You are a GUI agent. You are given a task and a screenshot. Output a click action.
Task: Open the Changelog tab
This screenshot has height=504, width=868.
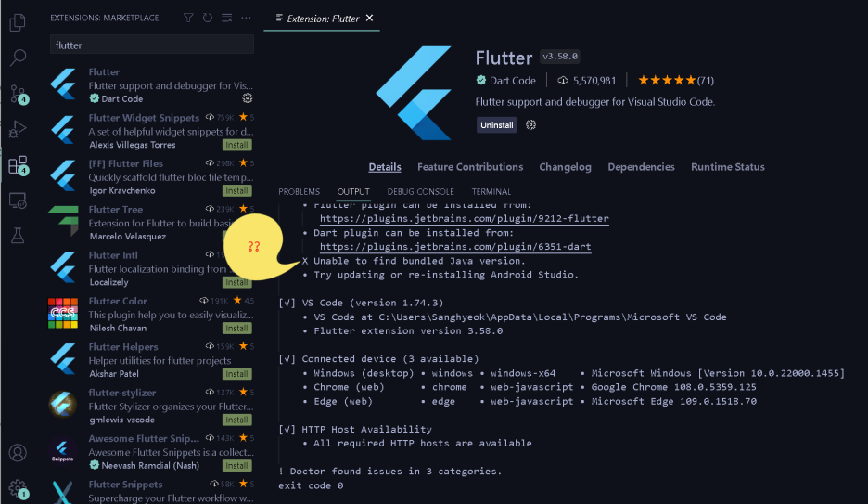pos(565,167)
